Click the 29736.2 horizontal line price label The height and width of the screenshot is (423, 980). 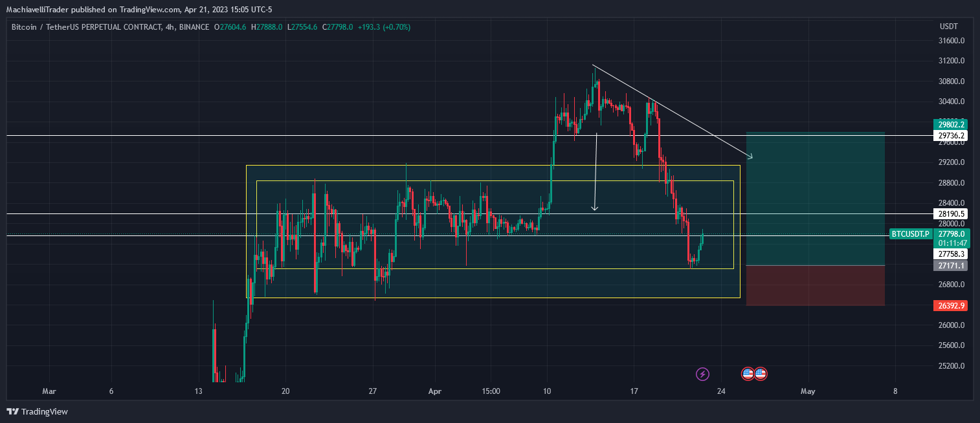click(x=950, y=135)
